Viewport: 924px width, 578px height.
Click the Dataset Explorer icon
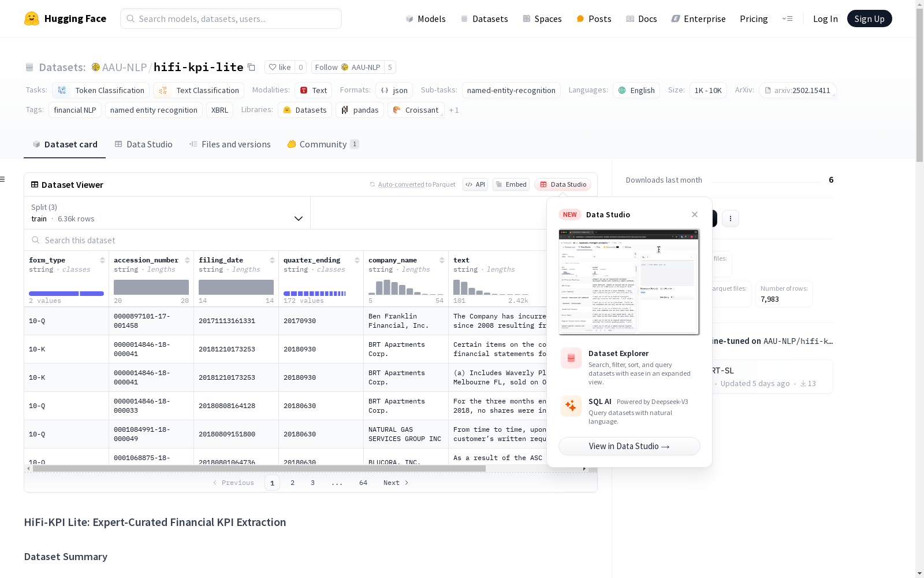571,358
